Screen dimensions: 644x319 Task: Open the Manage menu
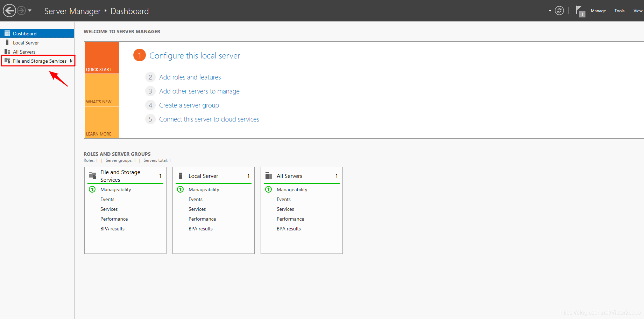click(x=598, y=11)
